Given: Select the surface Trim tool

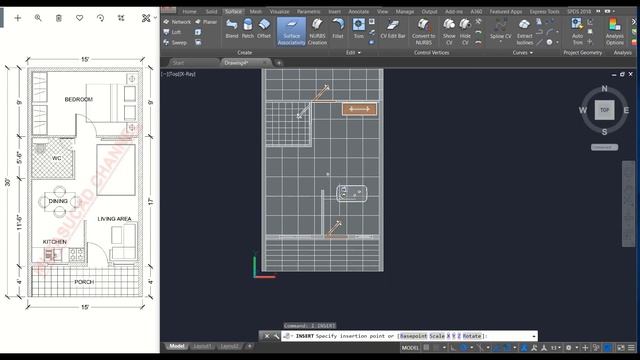Looking at the screenshot, I should (358, 29).
